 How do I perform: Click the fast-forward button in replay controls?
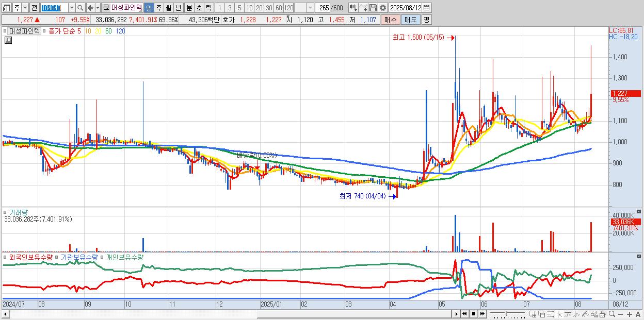point(482,314)
